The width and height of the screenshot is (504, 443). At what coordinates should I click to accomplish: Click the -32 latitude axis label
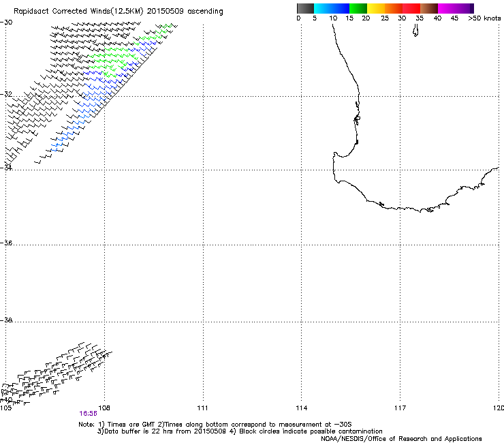(6, 94)
